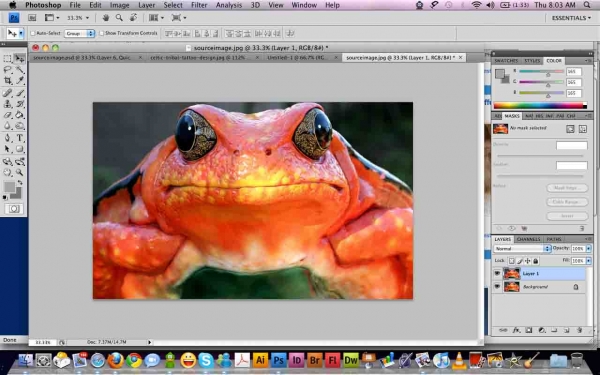
Task: Open the Analysis menu
Action: (x=229, y=5)
